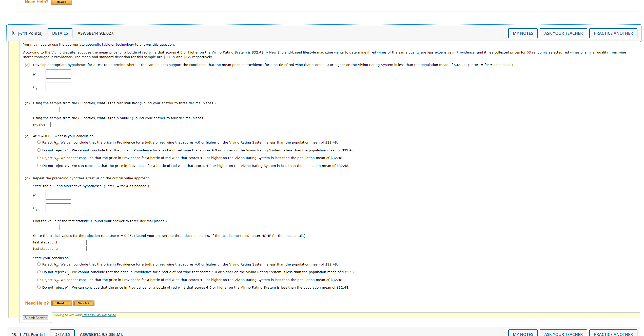This screenshot has height=336, width=644.
Task: Click ASK YOUR TEACHER for question 9
Action: coord(563,33)
